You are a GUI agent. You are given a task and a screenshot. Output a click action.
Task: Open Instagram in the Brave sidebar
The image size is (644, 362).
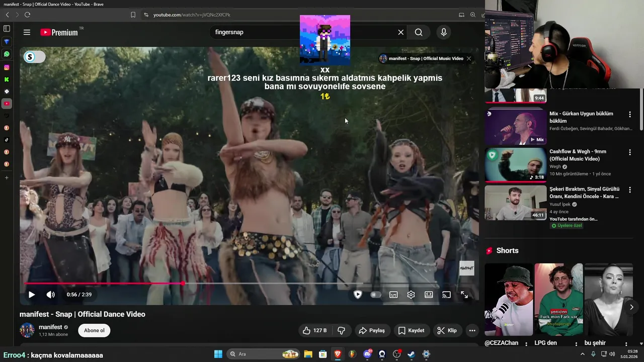click(x=7, y=67)
